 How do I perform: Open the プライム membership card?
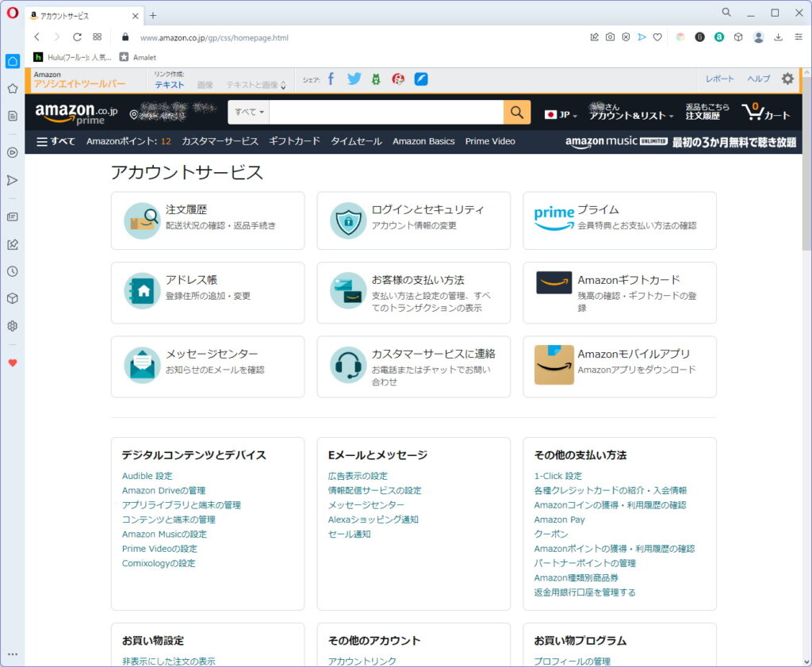click(620, 220)
